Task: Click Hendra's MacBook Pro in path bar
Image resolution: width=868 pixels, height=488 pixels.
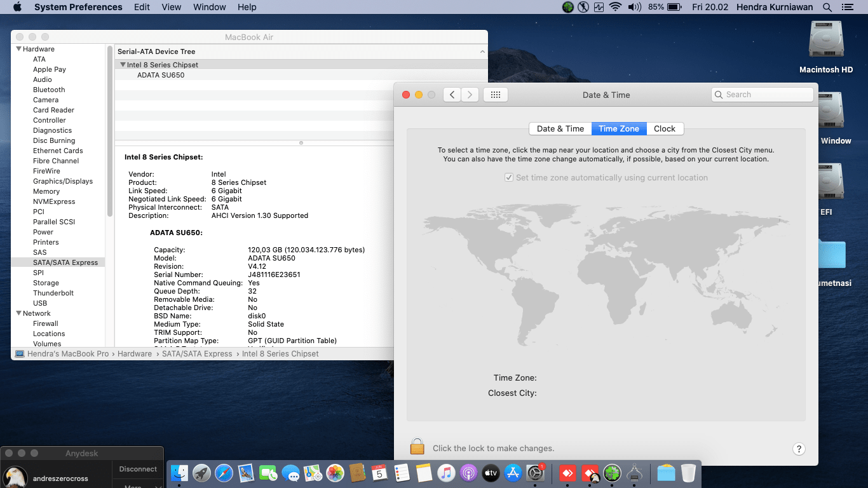Action: pyautogui.click(x=68, y=354)
